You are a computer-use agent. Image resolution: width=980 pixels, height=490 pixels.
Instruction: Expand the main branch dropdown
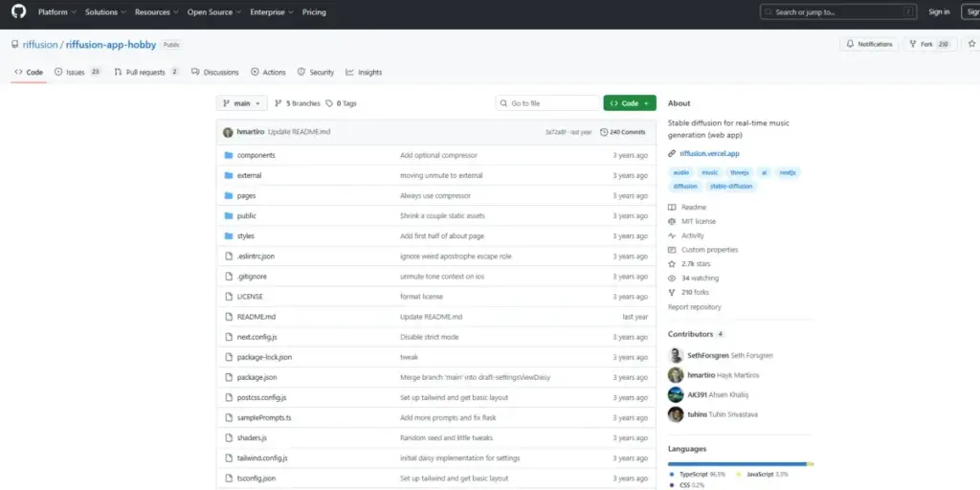coord(240,103)
